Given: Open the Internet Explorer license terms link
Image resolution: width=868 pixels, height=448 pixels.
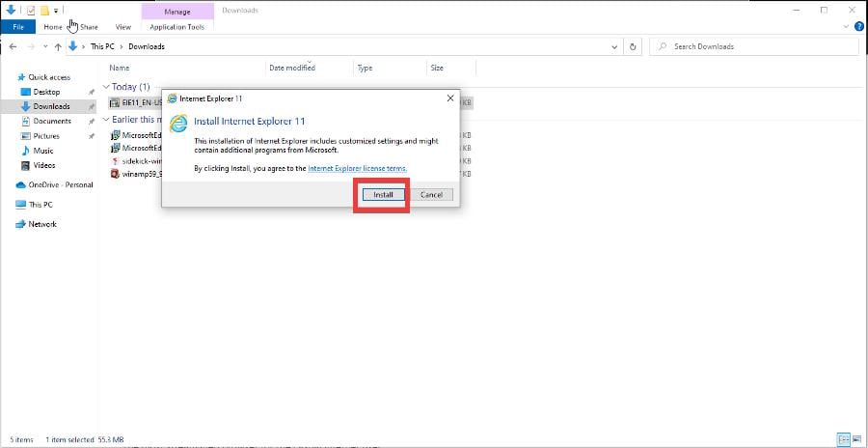Looking at the screenshot, I should [x=358, y=168].
